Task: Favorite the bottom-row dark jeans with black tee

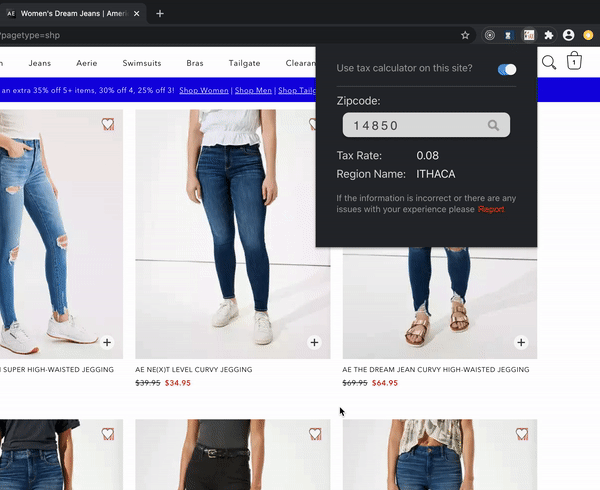Action: pyautogui.click(x=108, y=434)
